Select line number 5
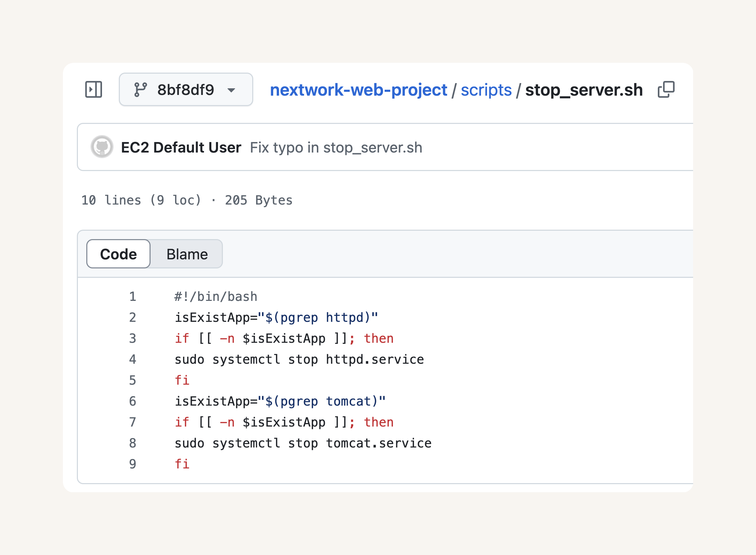This screenshot has width=756, height=555. tap(133, 380)
